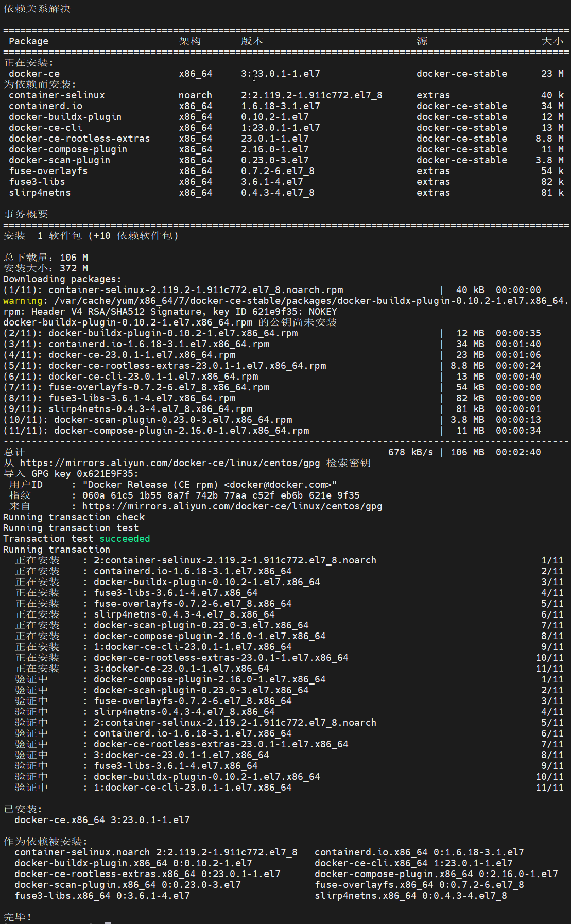Select version 2:2.119.2-1.911c772.el7_8 in table
The width and height of the screenshot is (571, 924).
tap(312, 95)
